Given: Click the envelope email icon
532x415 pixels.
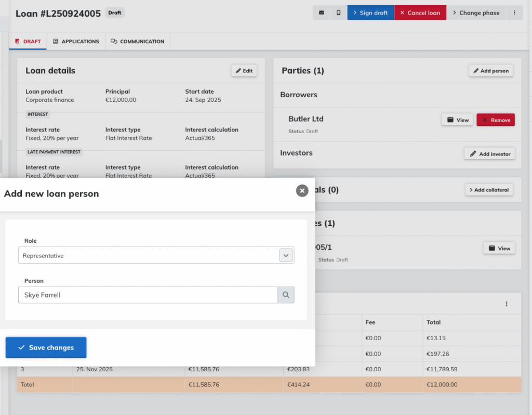Looking at the screenshot, I should [321, 13].
